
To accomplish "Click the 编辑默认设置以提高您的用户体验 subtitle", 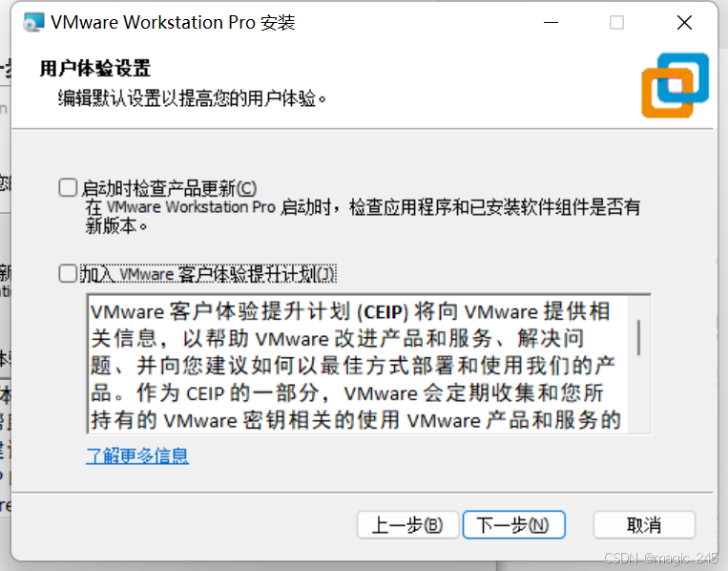I will (192, 98).
